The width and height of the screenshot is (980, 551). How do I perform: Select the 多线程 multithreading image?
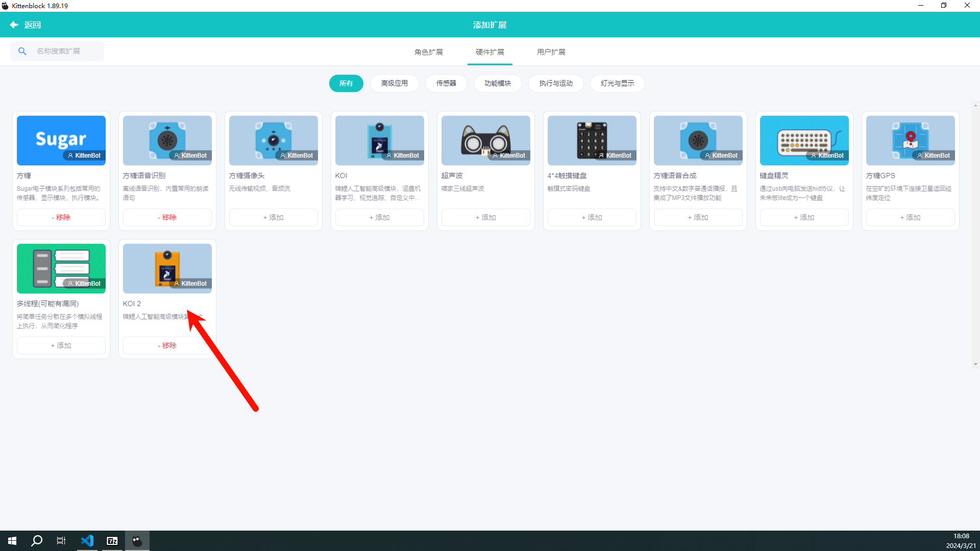point(61,268)
